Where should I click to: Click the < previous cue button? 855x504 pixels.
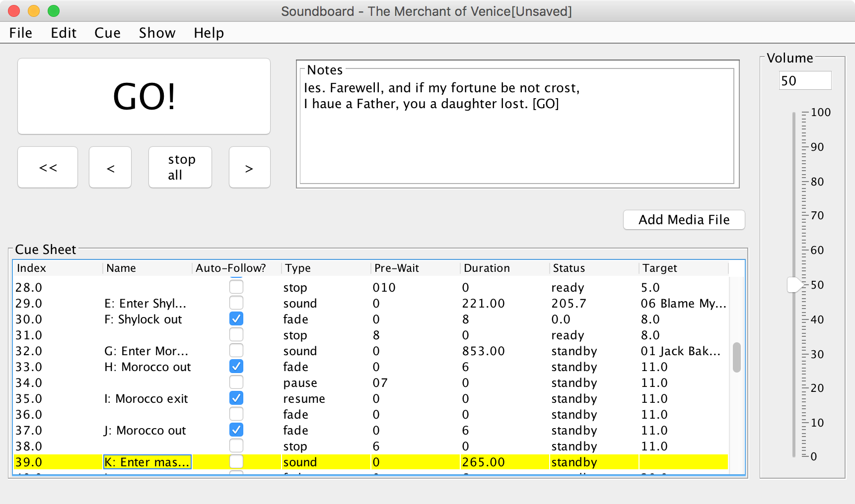[x=110, y=167]
